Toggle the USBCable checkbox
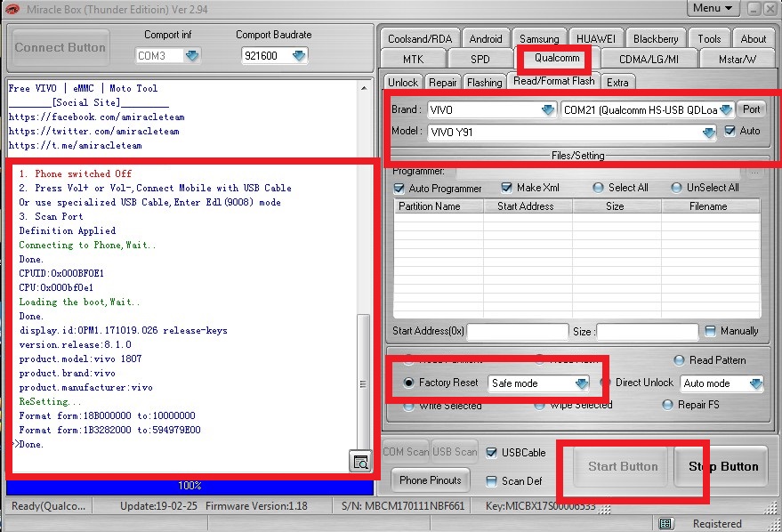The height and width of the screenshot is (532, 782). (491, 452)
